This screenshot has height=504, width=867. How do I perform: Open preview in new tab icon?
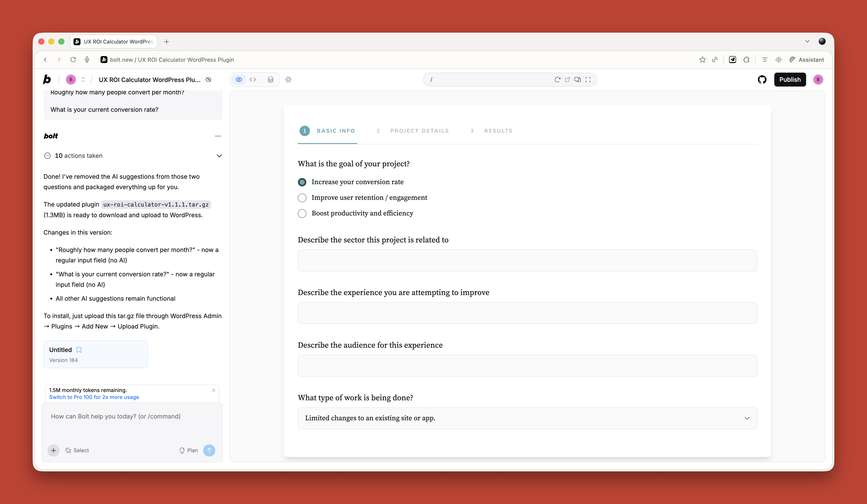(567, 80)
